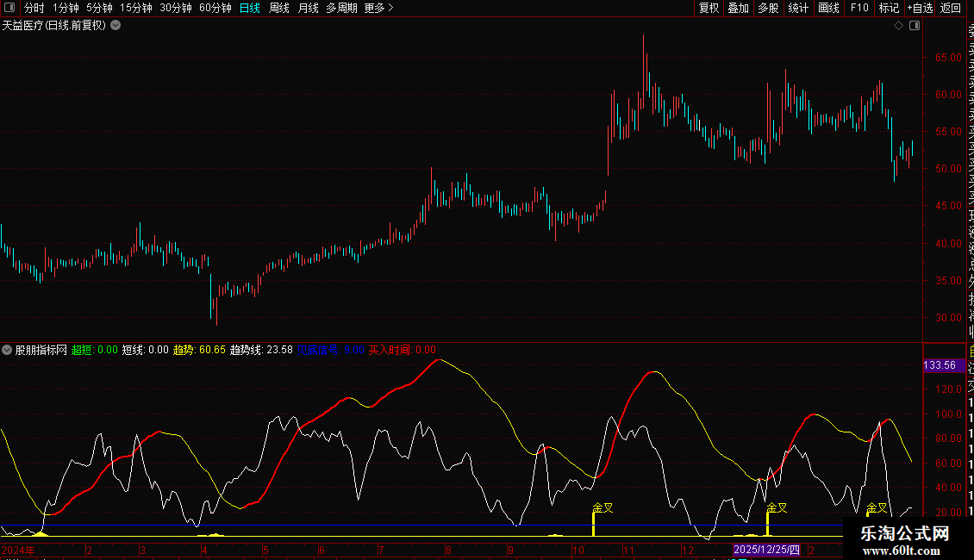
Task: Open F10 company information
Action: click(859, 8)
